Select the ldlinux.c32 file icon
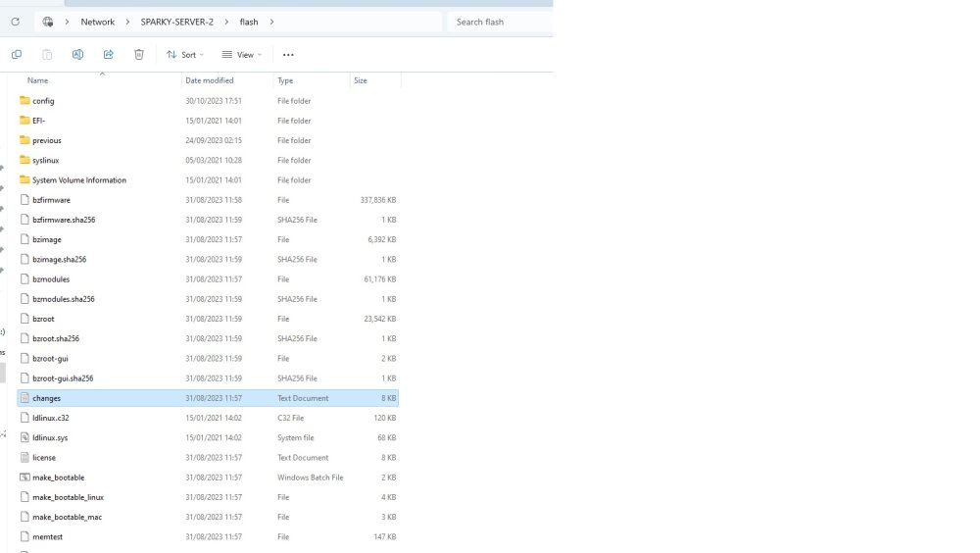The height and width of the screenshot is (553, 980). (x=24, y=418)
